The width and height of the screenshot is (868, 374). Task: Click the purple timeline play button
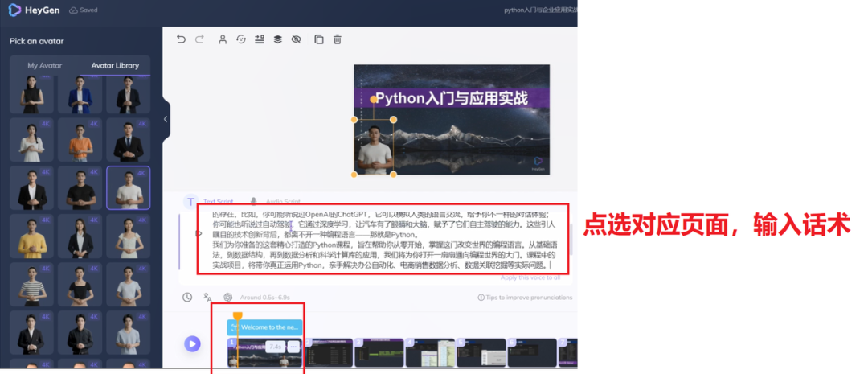click(192, 344)
